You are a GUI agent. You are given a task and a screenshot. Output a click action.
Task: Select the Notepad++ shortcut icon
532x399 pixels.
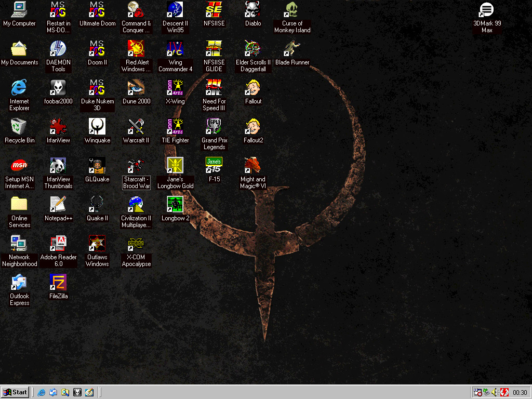pyautogui.click(x=58, y=205)
